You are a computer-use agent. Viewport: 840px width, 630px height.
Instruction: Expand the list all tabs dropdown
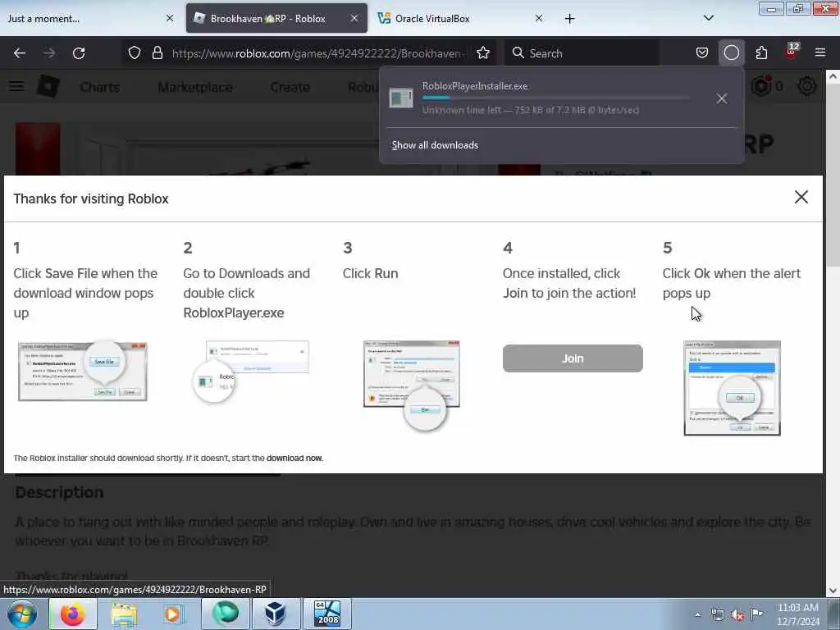[708, 18]
